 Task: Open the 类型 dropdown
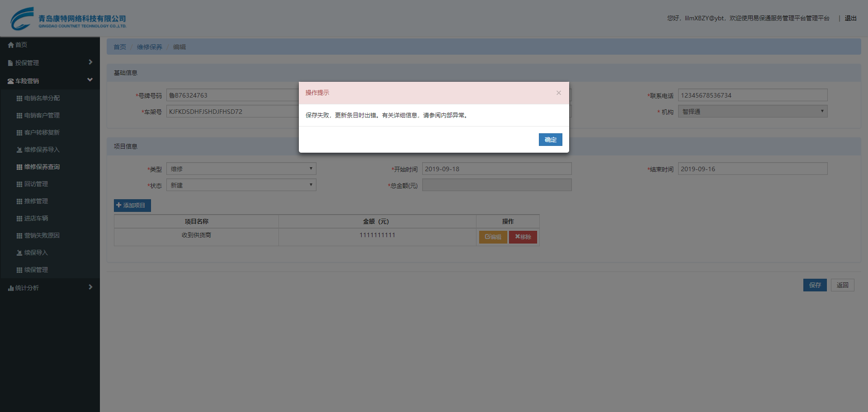pos(241,169)
